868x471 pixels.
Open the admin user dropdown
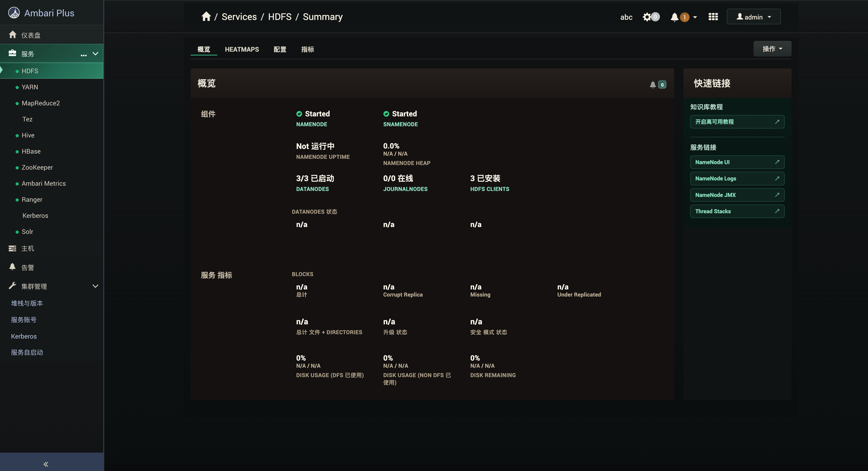[754, 17]
